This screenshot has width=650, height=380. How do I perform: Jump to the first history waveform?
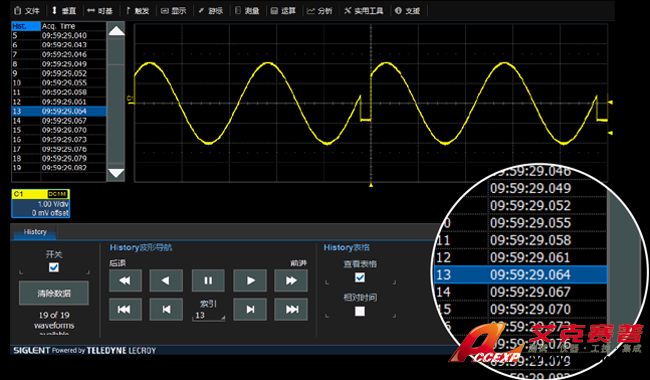point(125,309)
